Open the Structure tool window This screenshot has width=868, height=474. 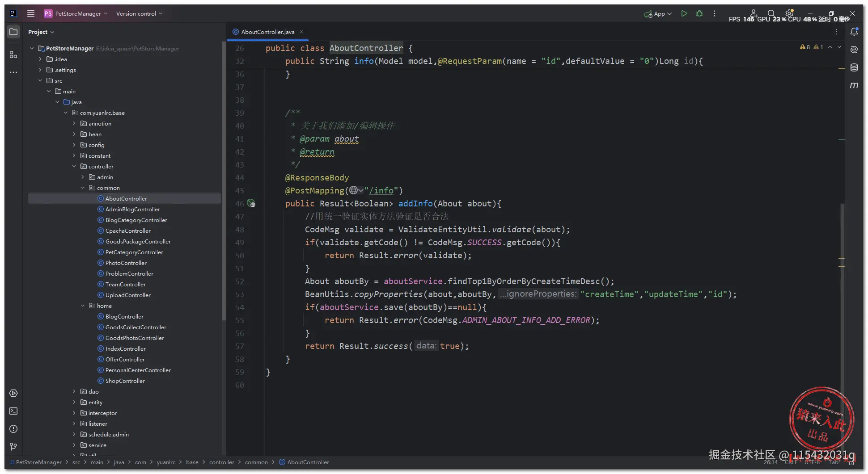tap(13, 55)
